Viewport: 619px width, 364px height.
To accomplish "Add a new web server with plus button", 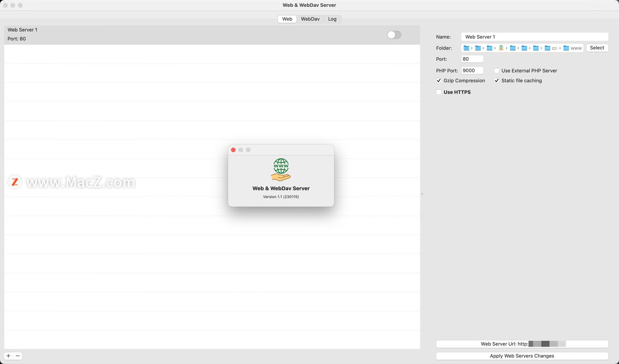I will click(x=8, y=356).
